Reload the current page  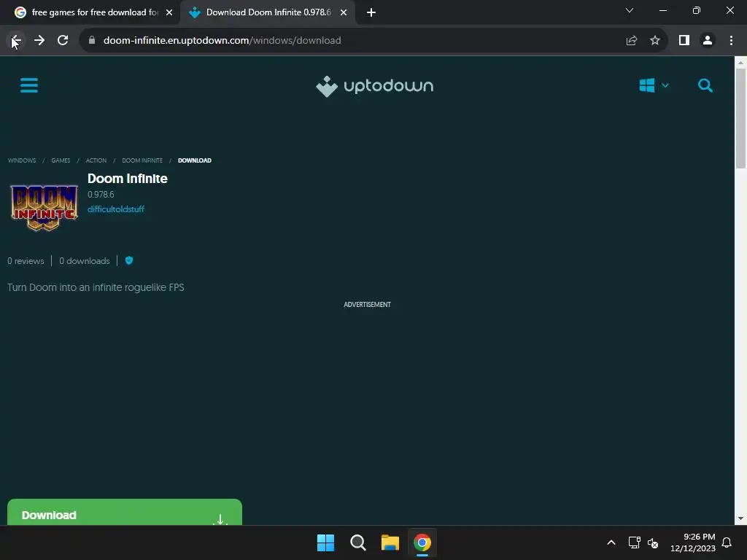pos(63,41)
